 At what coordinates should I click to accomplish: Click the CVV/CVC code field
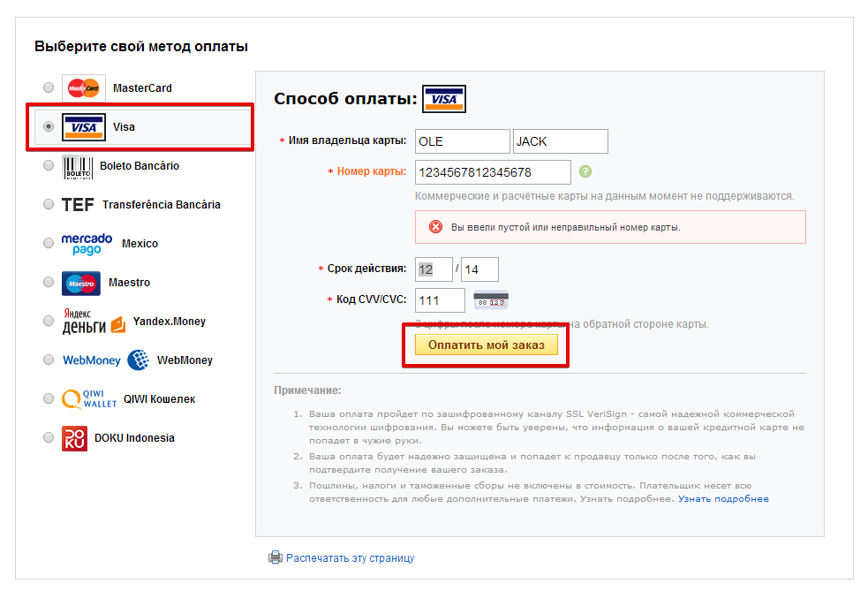tap(440, 300)
